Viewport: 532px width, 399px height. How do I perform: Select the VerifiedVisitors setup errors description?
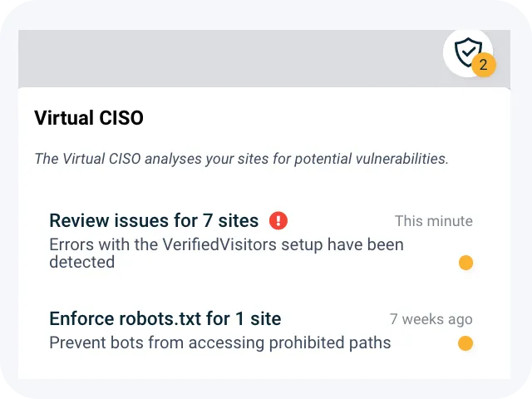[226, 254]
